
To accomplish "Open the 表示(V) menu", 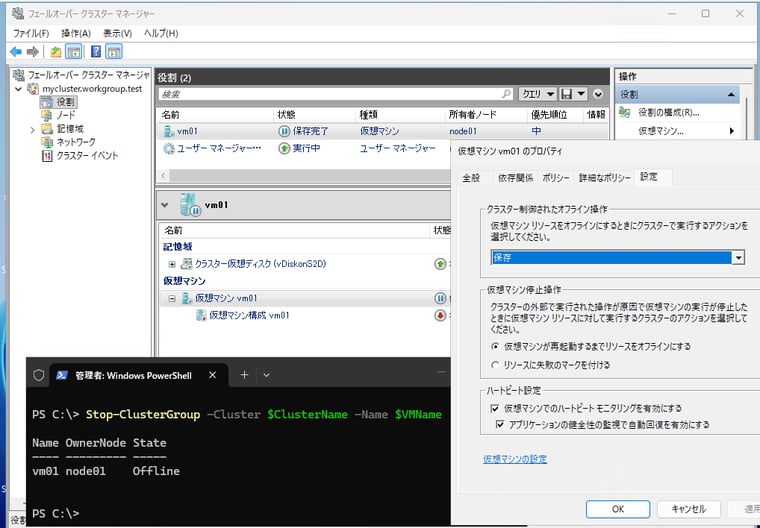I will click(117, 33).
